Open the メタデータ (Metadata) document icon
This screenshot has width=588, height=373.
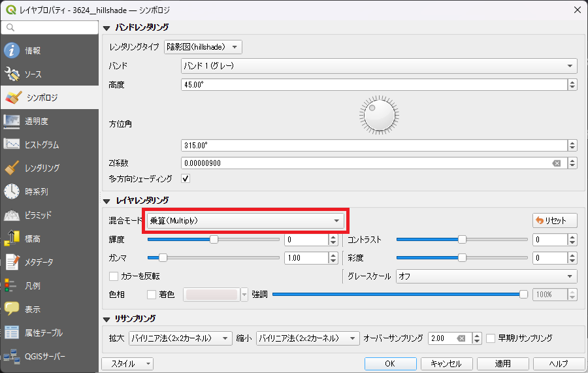tap(12, 262)
